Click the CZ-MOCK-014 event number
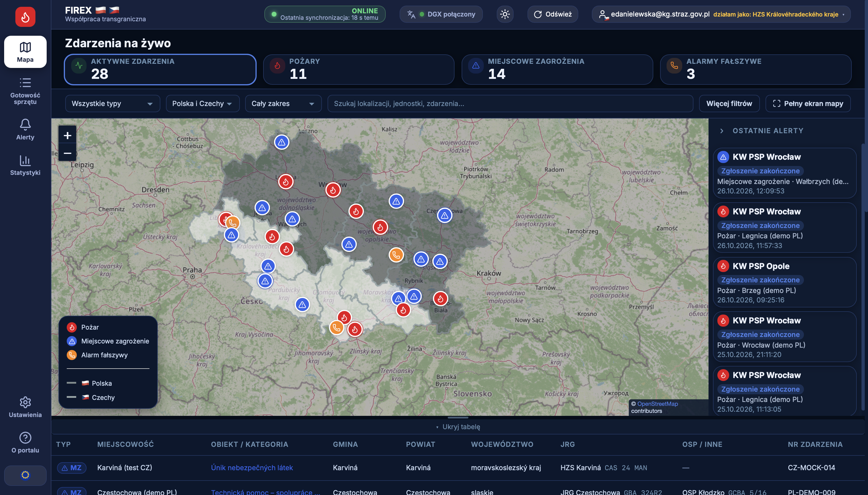The height and width of the screenshot is (495, 868). tap(811, 468)
